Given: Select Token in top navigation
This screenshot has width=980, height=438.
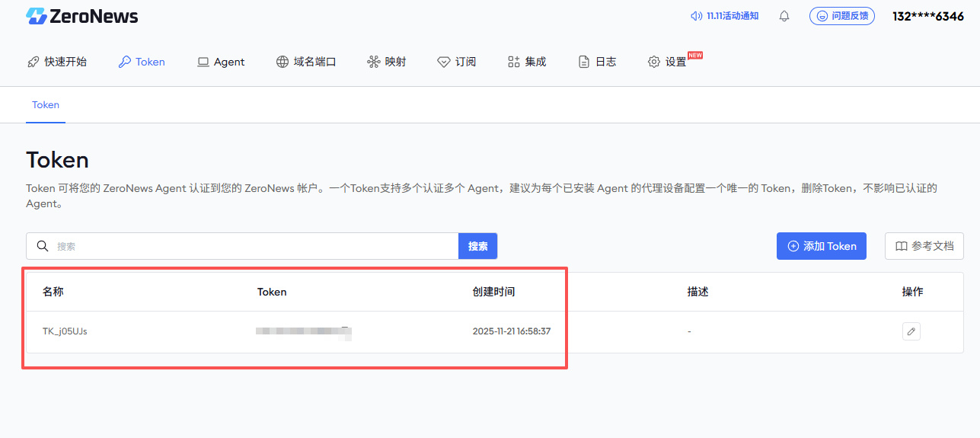Looking at the screenshot, I should coord(142,62).
